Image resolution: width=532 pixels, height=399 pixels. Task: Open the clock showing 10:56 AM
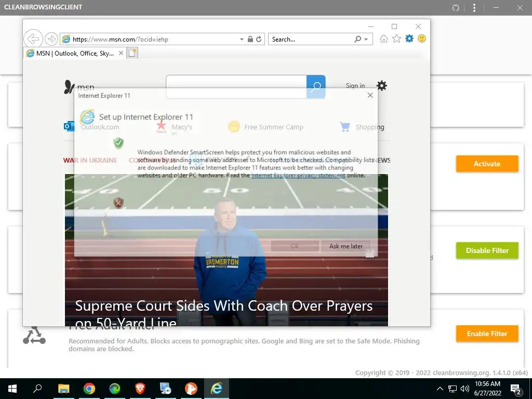pyautogui.click(x=487, y=389)
